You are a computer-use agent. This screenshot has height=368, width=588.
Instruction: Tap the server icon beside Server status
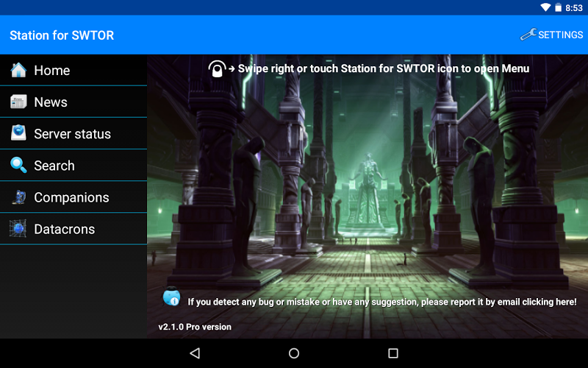(x=18, y=133)
